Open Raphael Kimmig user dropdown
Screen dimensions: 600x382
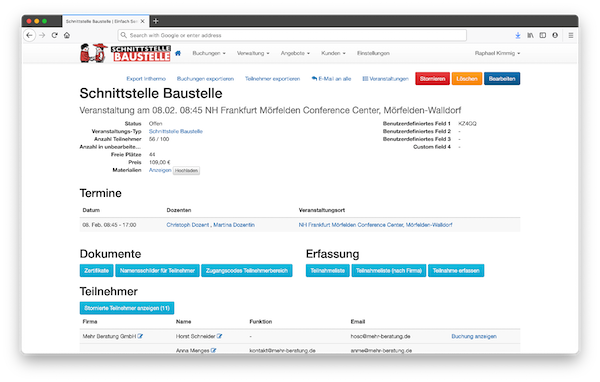497,53
